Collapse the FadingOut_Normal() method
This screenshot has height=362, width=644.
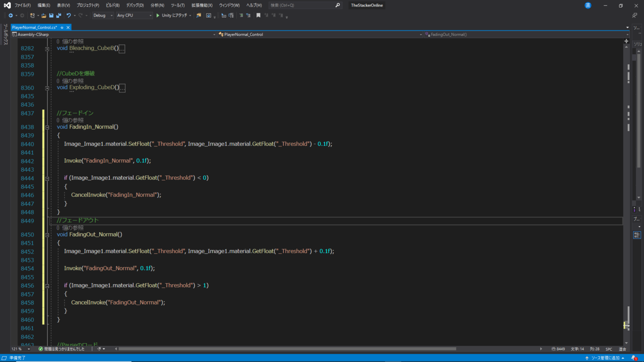[x=47, y=234]
